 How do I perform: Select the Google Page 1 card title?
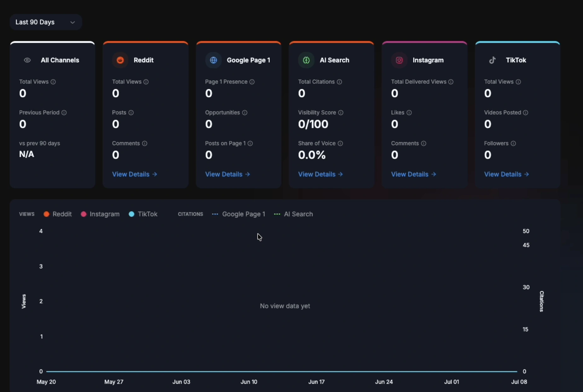248,60
